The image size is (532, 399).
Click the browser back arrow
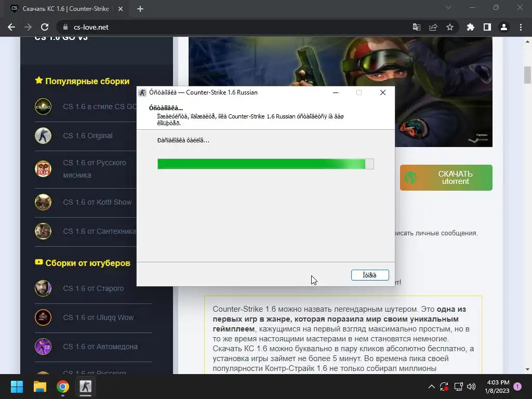click(11, 27)
